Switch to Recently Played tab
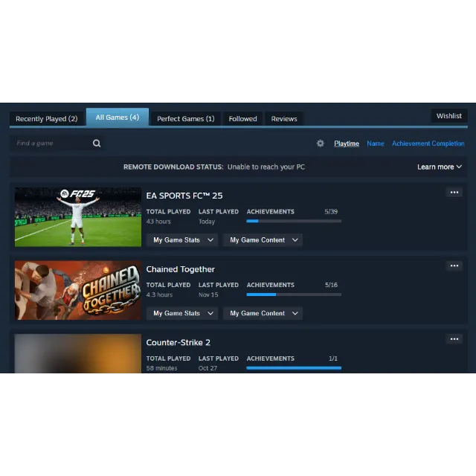Viewport: 476px width, 476px height. (x=46, y=119)
